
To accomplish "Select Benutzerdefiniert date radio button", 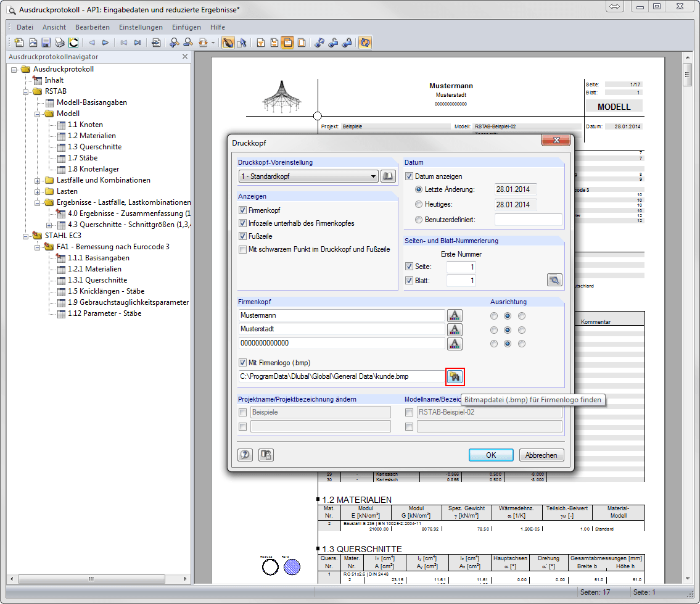I will (x=419, y=220).
